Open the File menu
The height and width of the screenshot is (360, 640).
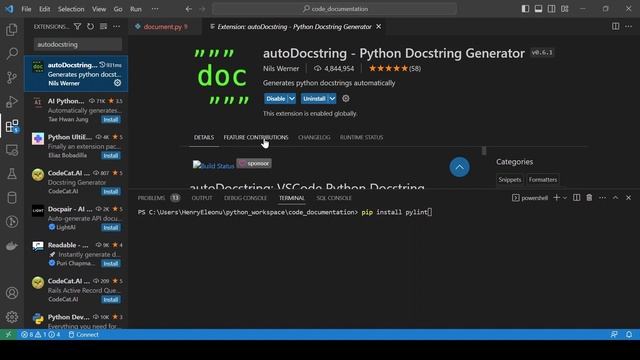[26, 9]
